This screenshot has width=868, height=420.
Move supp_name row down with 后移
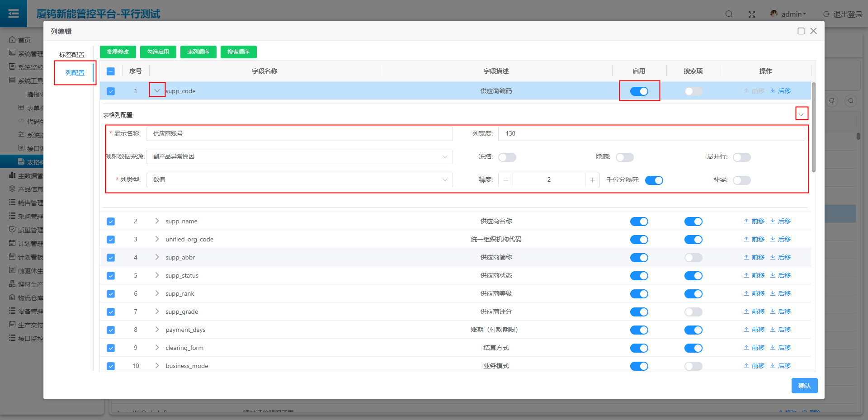(x=780, y=221)
